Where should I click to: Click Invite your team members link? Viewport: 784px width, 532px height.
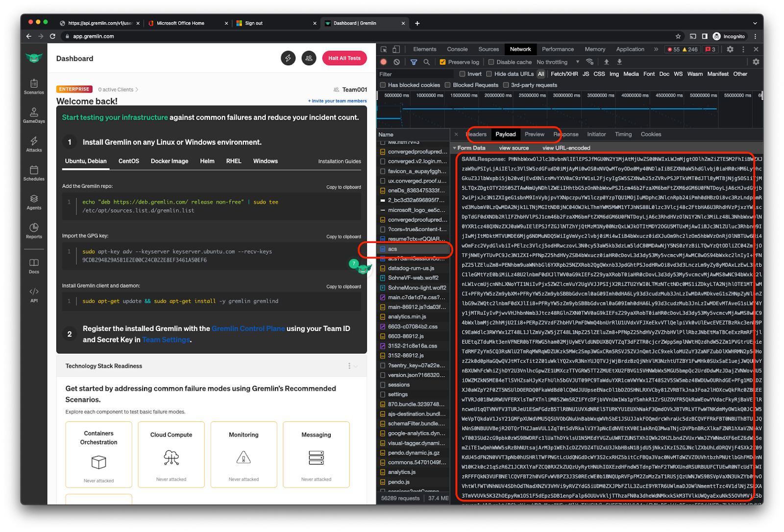[x=337, y=101]
